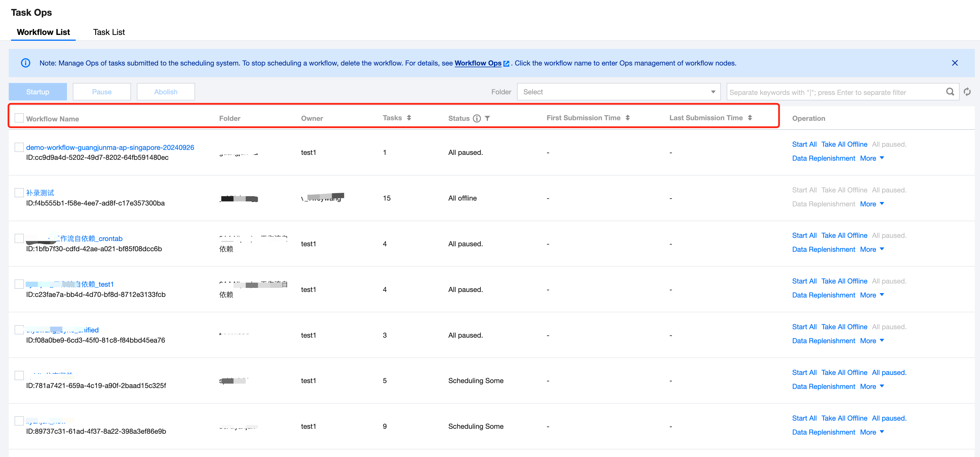Click the external link icon beside Workflow Ops
The height and width of the screenshot is (457, 980).
click(506, 63)
